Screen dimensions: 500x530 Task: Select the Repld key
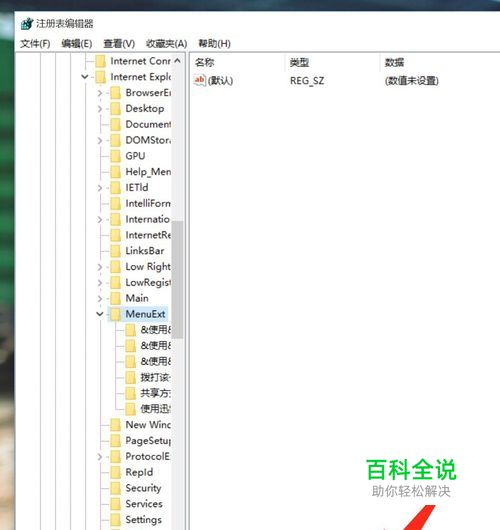[139, 472]
